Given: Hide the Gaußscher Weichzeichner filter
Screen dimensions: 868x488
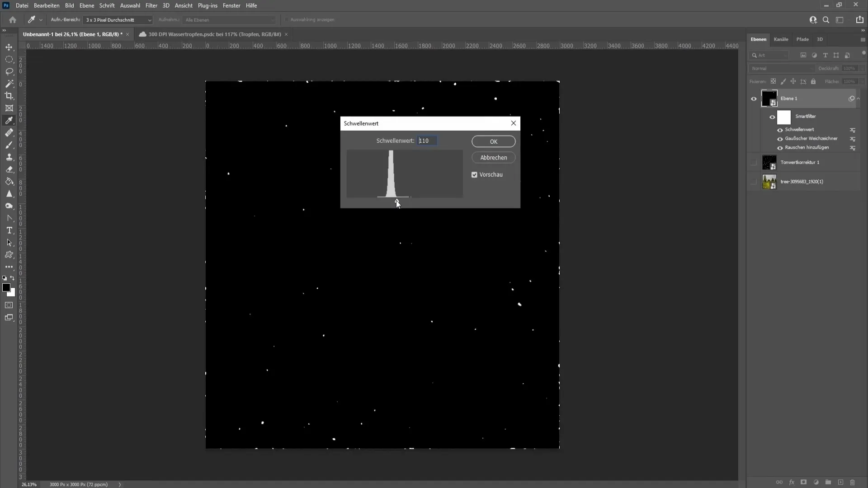Looking at the screenshot, I should 780,139.
